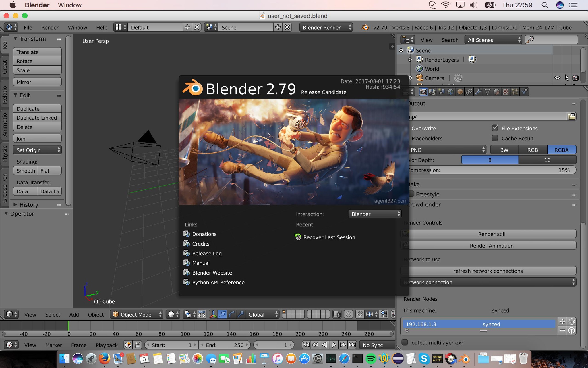Set Color Depth to 16
The image size is (588, 368).
[x=547, y=160]
